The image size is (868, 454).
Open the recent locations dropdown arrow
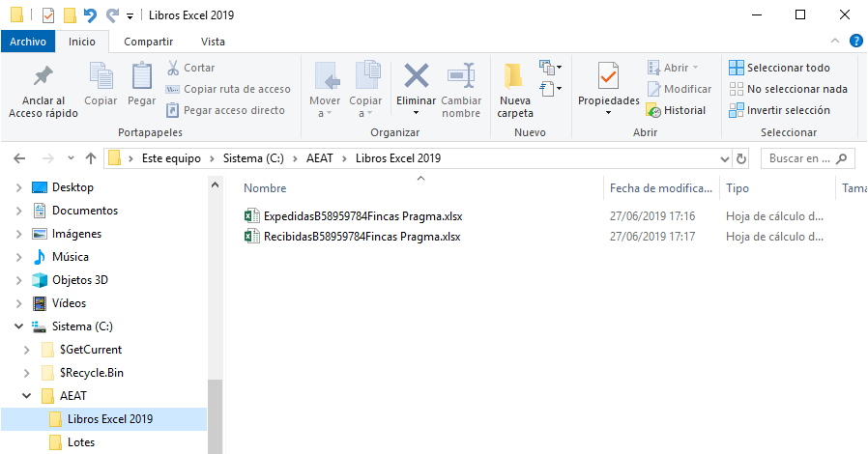point(71,158)
